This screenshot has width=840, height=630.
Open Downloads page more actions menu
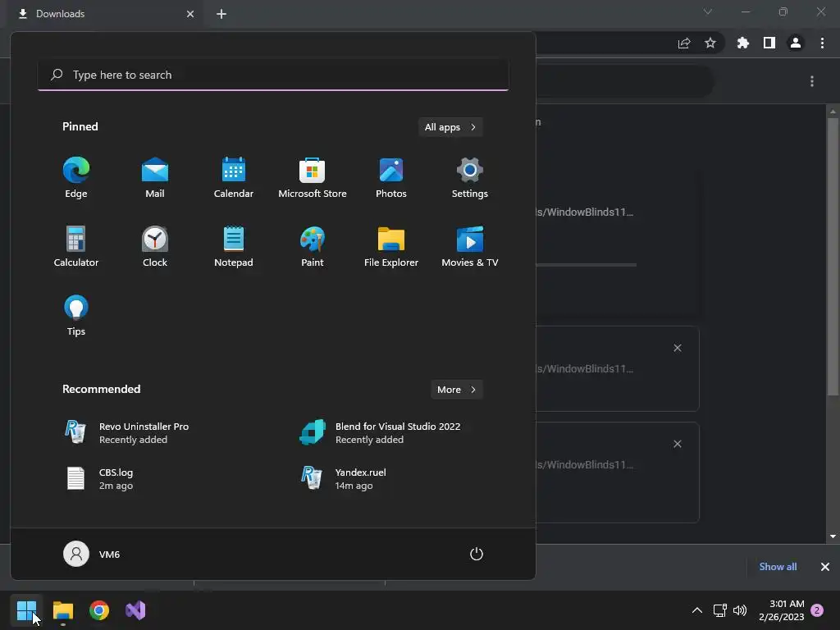812,81
